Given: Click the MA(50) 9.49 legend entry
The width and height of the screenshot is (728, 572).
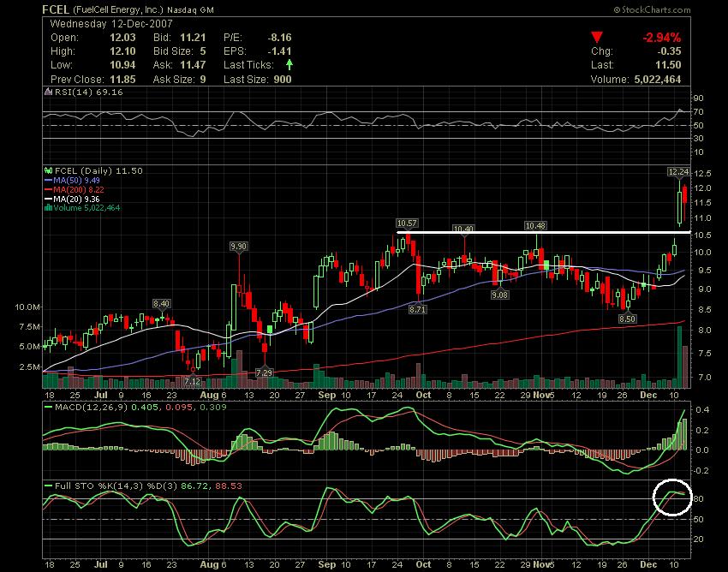Looking at the screenshot, I should (76, 180).
